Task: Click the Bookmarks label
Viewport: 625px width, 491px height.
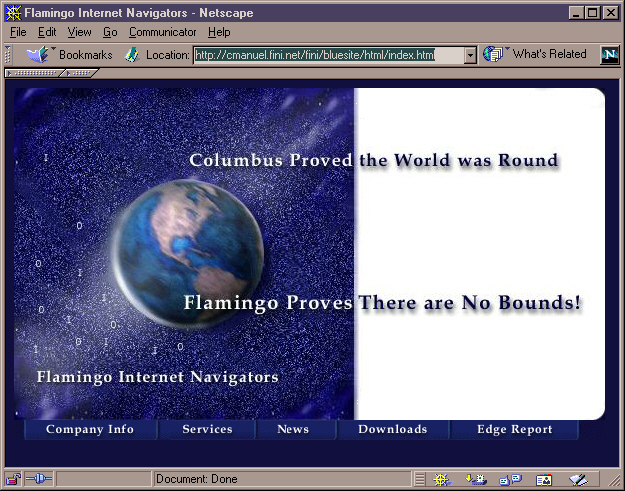Action: 86,55
